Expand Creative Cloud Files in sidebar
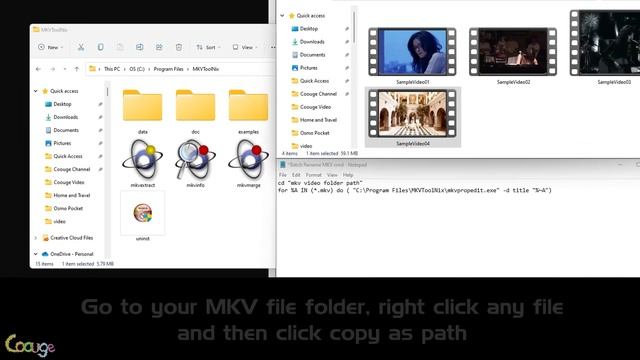This screenshot has height=360, width=640. [x=36, y=238]
